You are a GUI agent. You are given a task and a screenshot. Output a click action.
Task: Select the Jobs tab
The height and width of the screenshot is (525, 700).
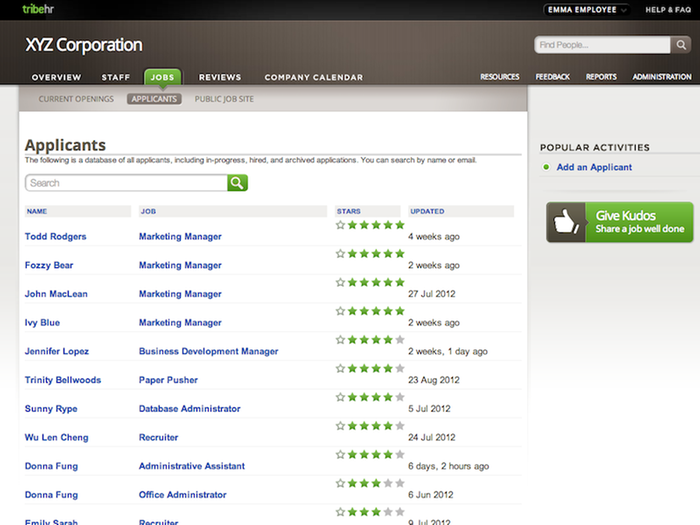tap(162, 77)
